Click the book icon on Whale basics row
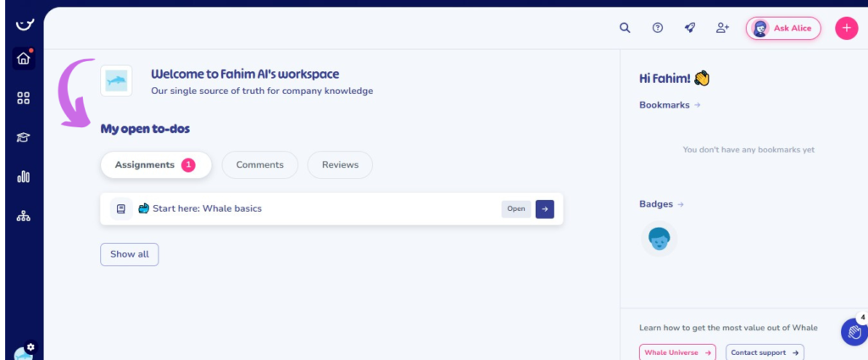The height and width of the screenshot is (360, 868). (x=121, y=209)
